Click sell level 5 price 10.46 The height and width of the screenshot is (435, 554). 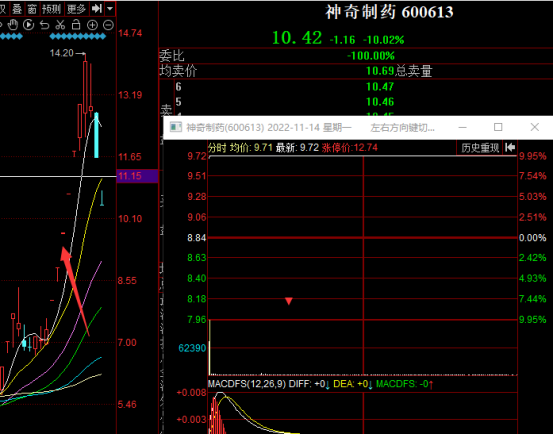pyautogui.click(x=380, y=102)
